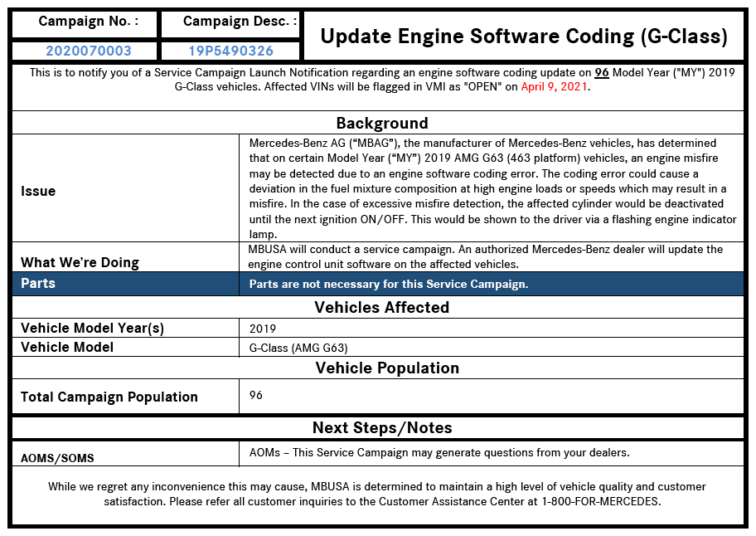Click the 'Mercedes-Benz AG ("MBAG")' issue text

click(x=492, y=188)
